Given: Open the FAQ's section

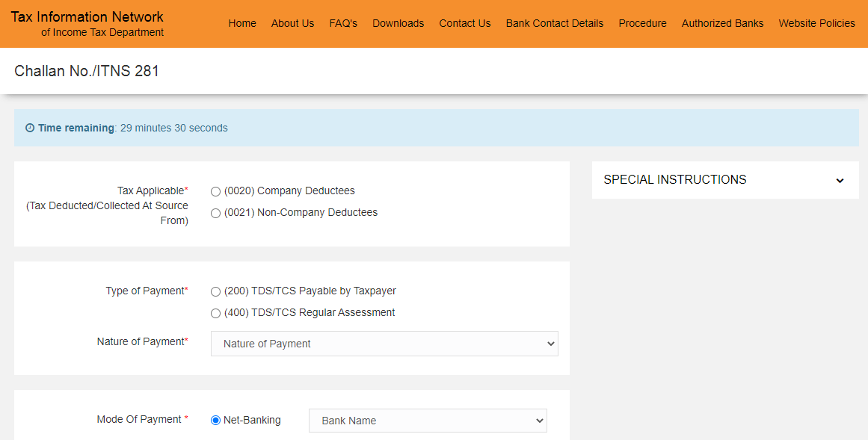Looking at the screenshot, I should click(343, 23).
